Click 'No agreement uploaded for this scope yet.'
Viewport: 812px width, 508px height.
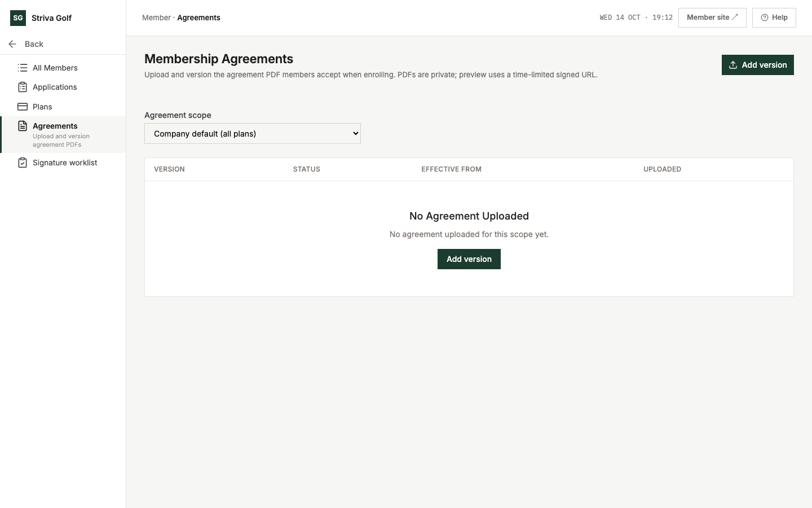point(469,234)
